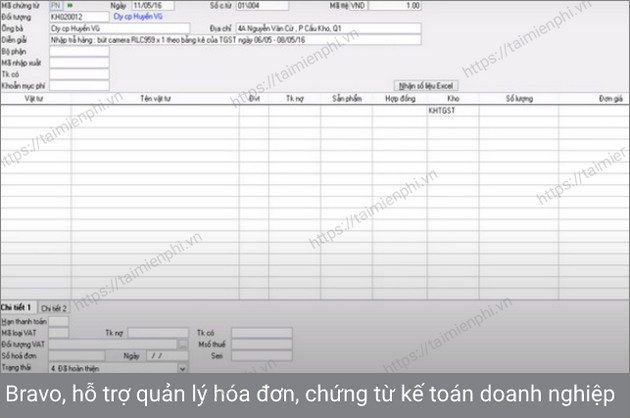This screenshot has width=630, height=418.
Task: Click the "Mã nhập xuất" input field
Action: coord(78,62)
